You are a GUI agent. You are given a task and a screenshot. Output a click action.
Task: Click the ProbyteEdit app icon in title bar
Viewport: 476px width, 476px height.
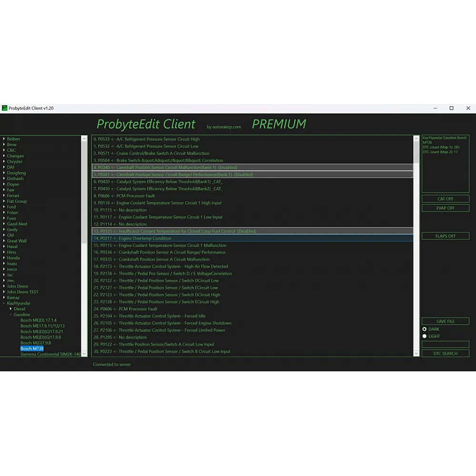point(5,108)
